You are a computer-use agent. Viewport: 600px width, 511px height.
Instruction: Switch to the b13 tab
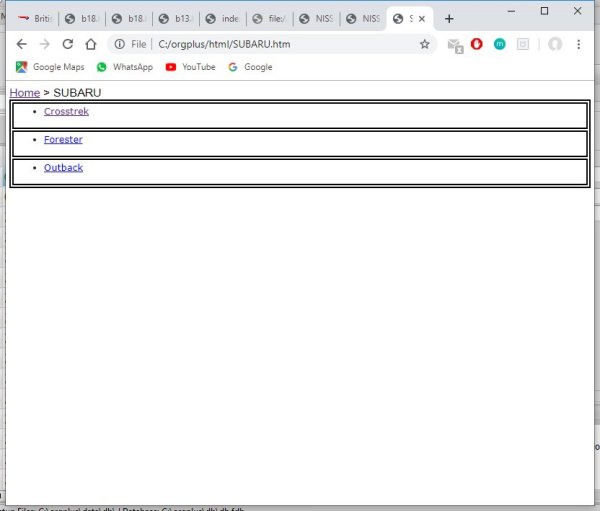176,19
